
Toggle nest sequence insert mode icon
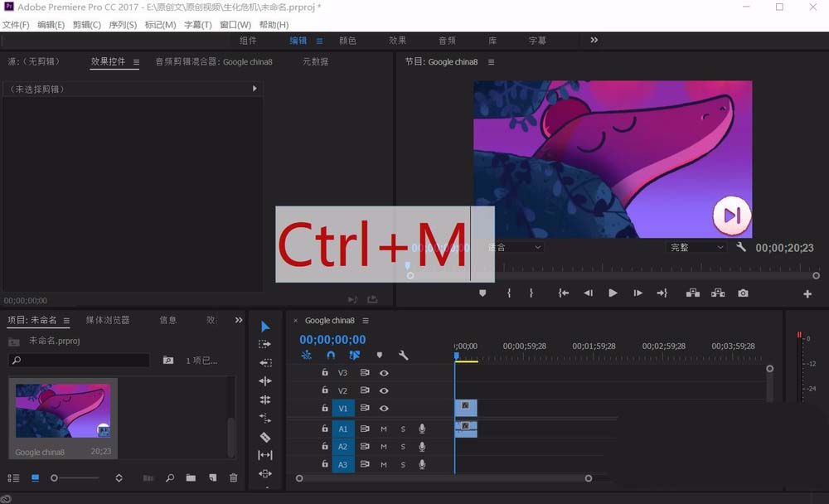click(x=307, y=356)
